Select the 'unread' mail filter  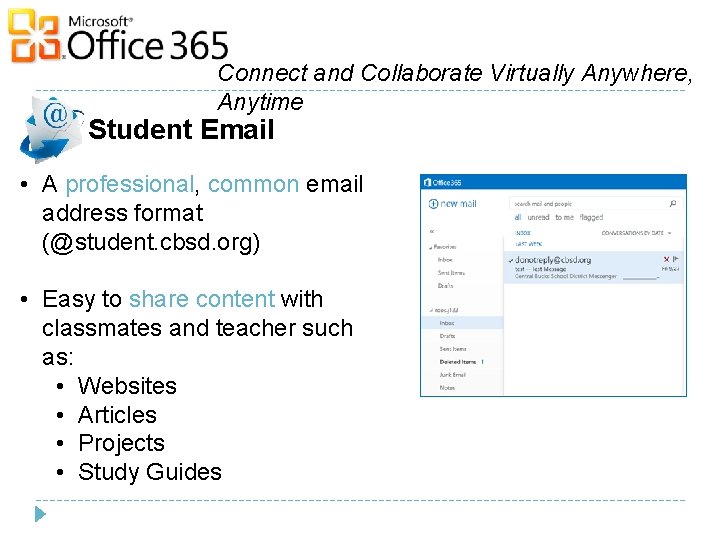tap(538, 217)
